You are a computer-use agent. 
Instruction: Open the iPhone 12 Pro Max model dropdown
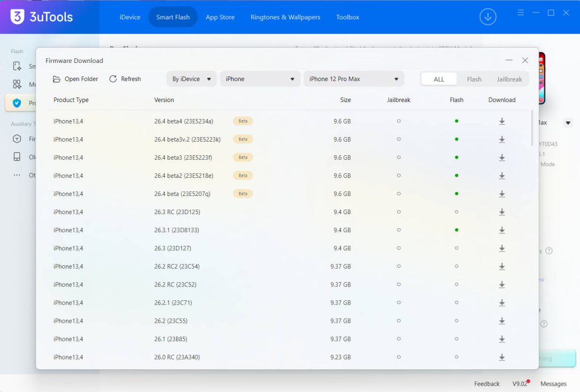pyautogui.click(x=353, y=79)
